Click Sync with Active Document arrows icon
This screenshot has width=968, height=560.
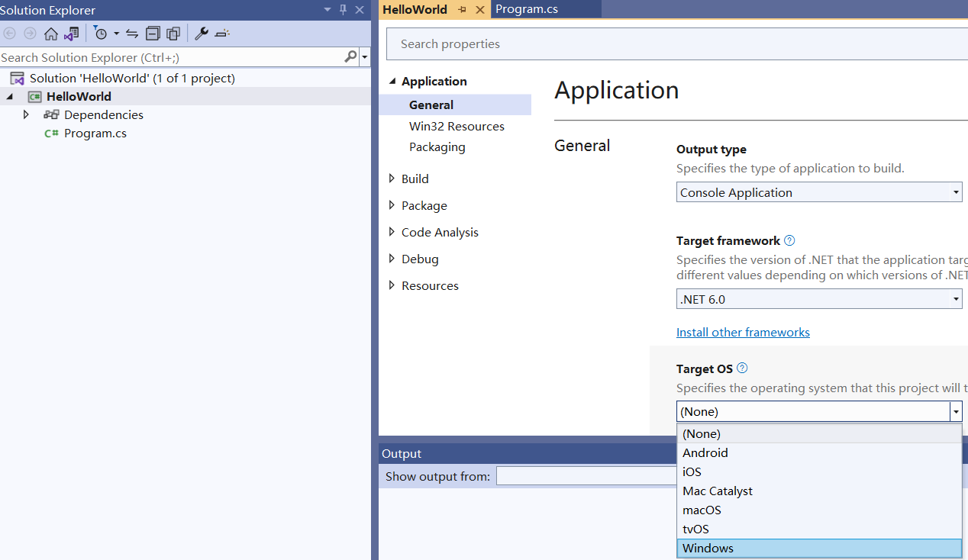click(132, 34)
